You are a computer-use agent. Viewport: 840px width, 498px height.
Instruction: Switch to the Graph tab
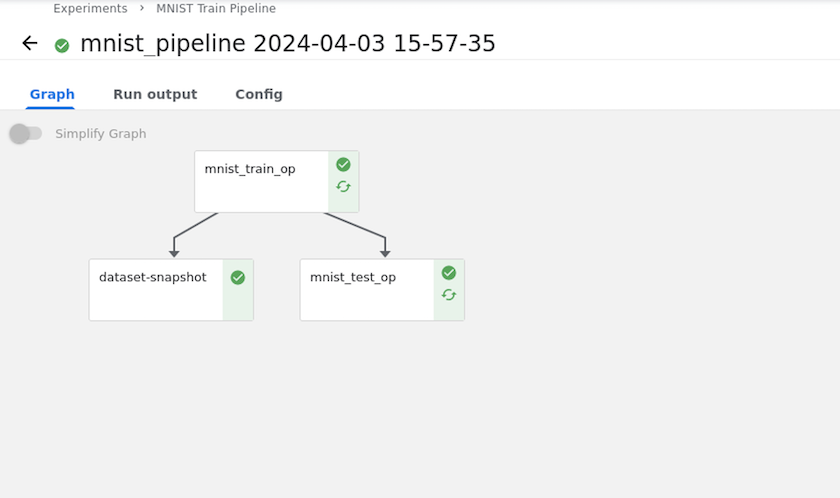point(52,94)
